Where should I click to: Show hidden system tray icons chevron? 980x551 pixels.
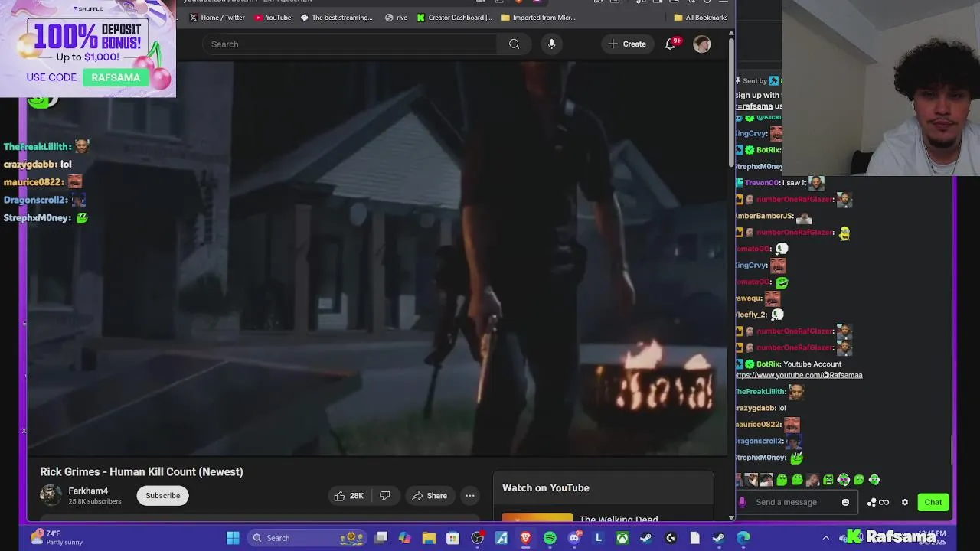click(825, 538)
